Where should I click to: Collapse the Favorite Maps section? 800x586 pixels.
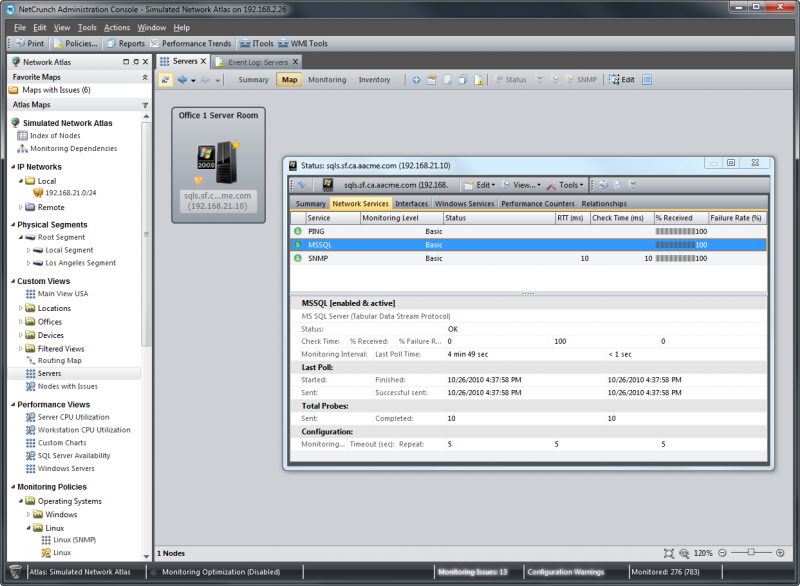pyautogui.click(x=145, y=77)
